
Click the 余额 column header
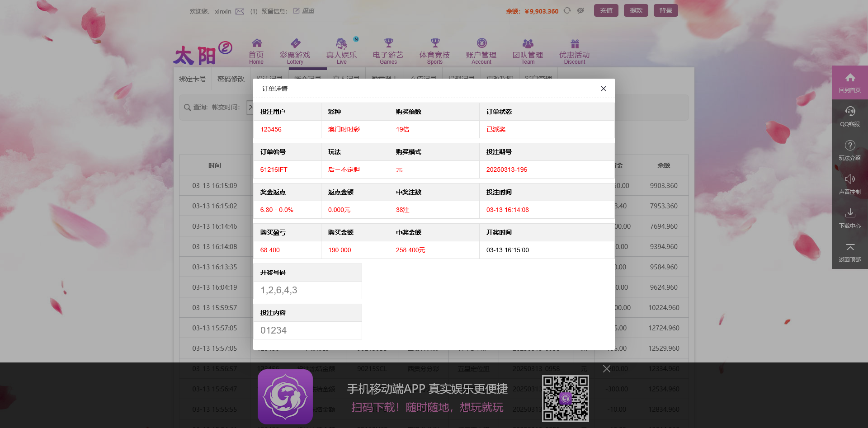(x=664, y=165)
